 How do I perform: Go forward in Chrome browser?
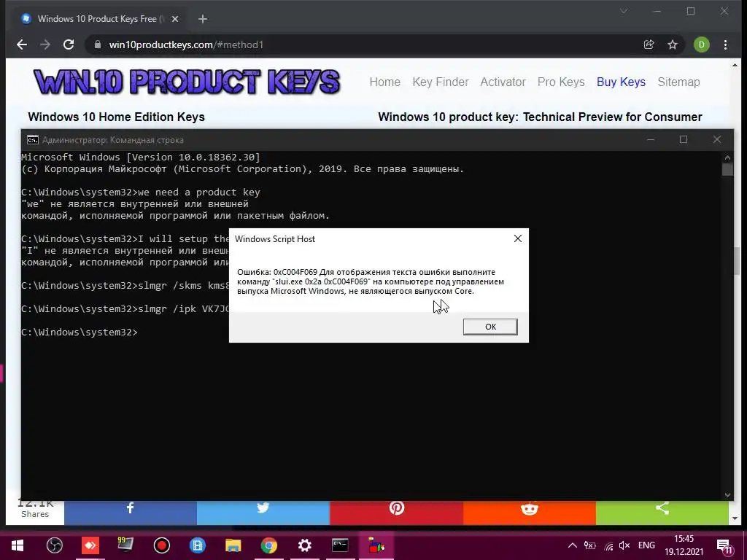(45, 44)
